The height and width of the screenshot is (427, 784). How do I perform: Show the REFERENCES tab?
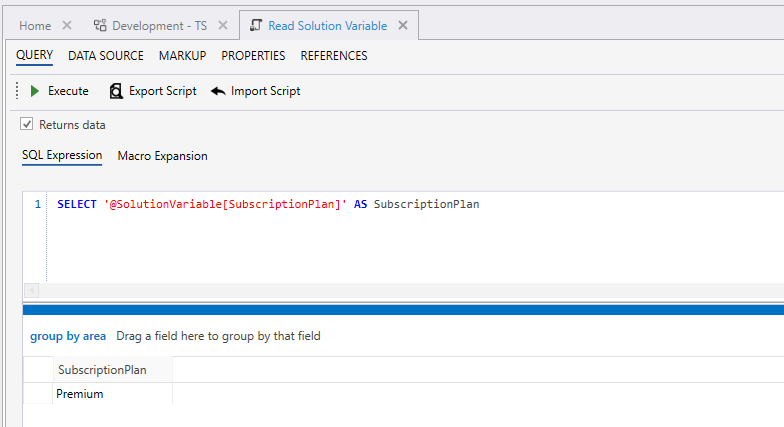pos(334,56)
